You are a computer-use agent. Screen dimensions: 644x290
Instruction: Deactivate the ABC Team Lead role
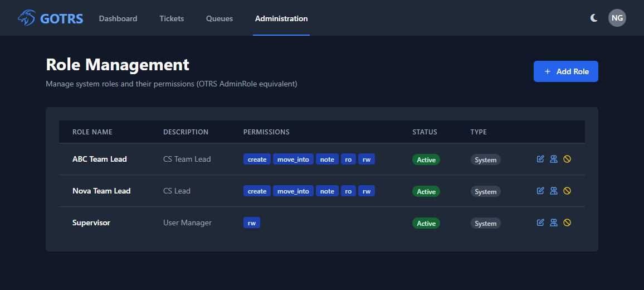pos(567,159)
